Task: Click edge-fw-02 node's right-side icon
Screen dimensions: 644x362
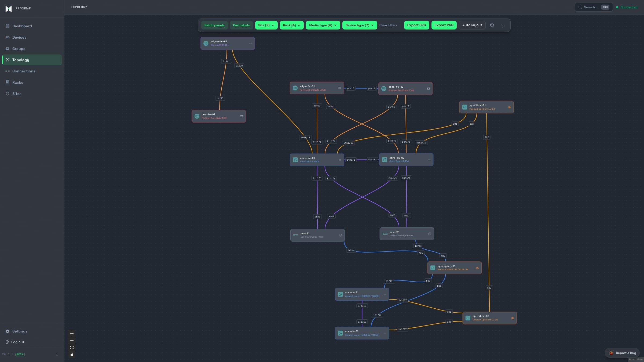Action: coord(428,88)
